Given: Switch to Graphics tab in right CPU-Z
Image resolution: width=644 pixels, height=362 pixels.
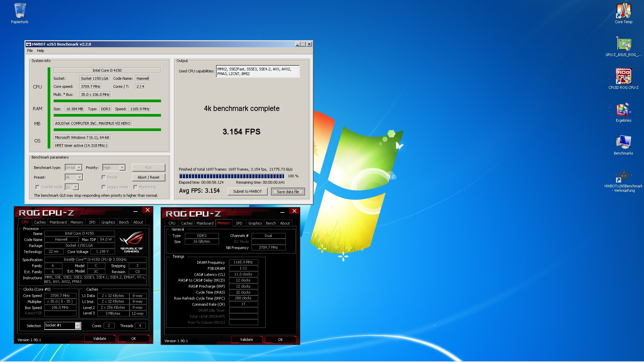Looking at the screenshot, I should pyautogui.click(x=255, y=223).
